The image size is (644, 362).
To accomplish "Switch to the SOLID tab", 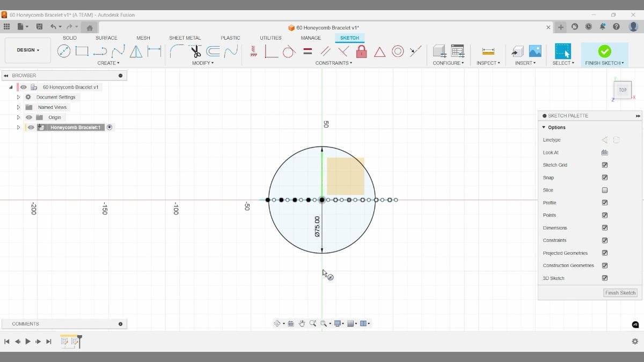I will pyautogui.click(x=69, y=38).
